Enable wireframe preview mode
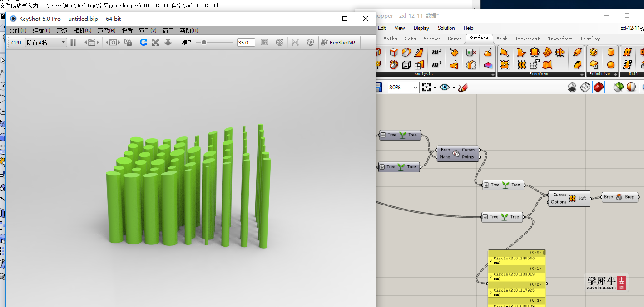 585,87
